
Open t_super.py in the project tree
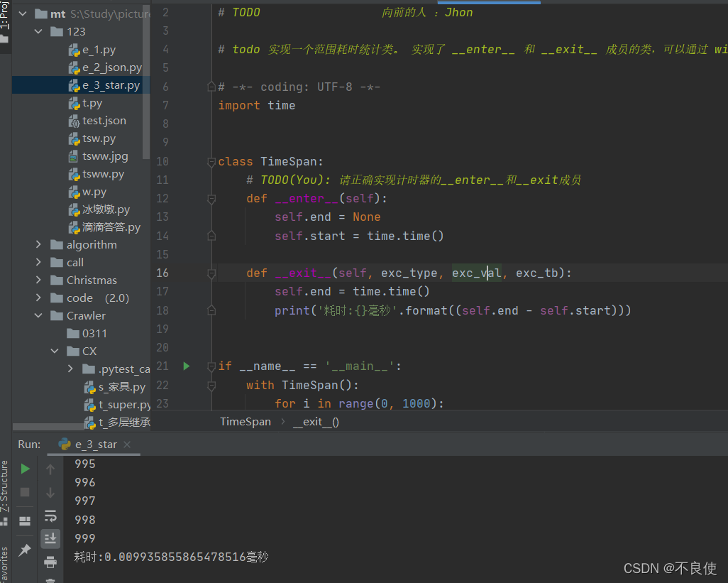point(117,405)
